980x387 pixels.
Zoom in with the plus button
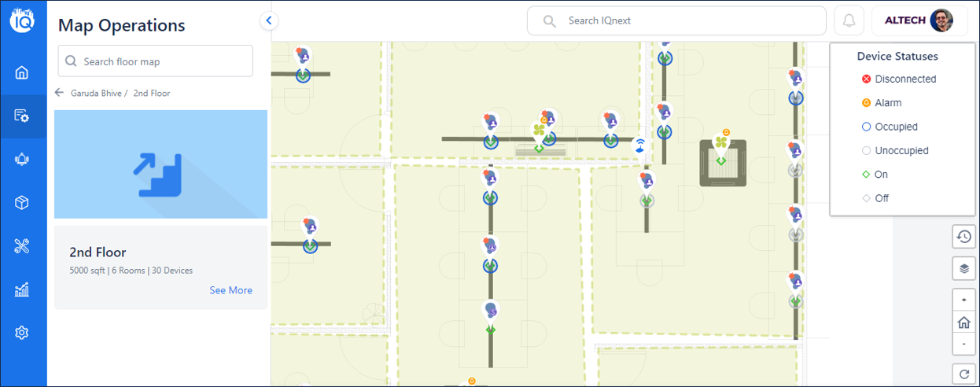[963, 300]
